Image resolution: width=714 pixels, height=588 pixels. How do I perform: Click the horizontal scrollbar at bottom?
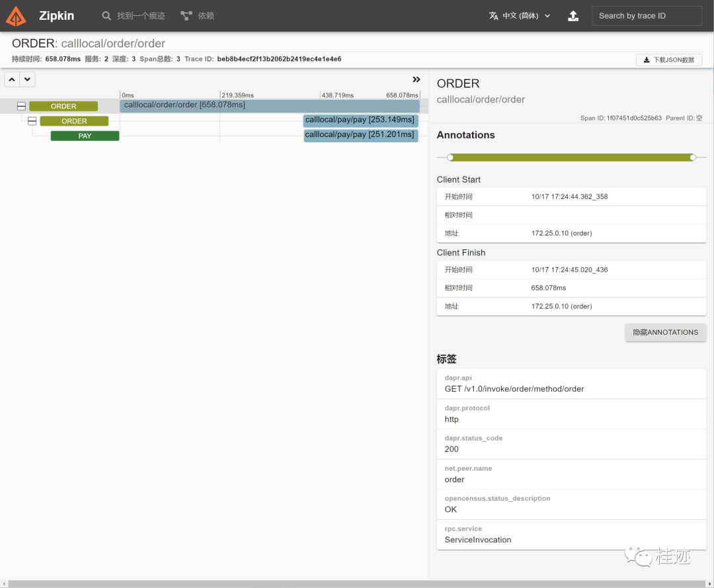[356, 584]
